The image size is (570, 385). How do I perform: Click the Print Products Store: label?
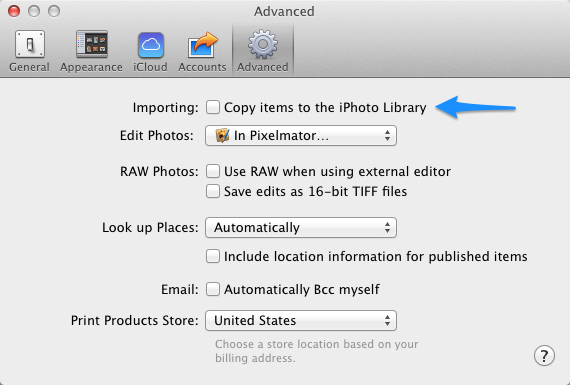[x=135, y=320]
